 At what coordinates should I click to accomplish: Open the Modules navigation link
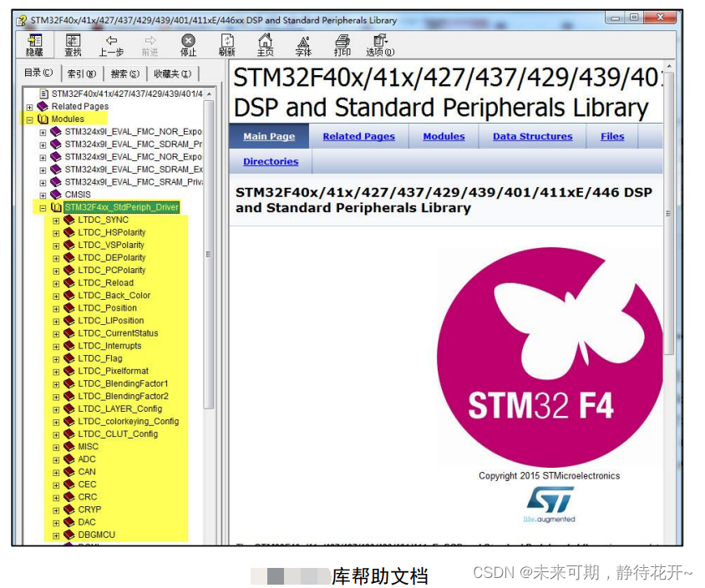coord(444,136)
